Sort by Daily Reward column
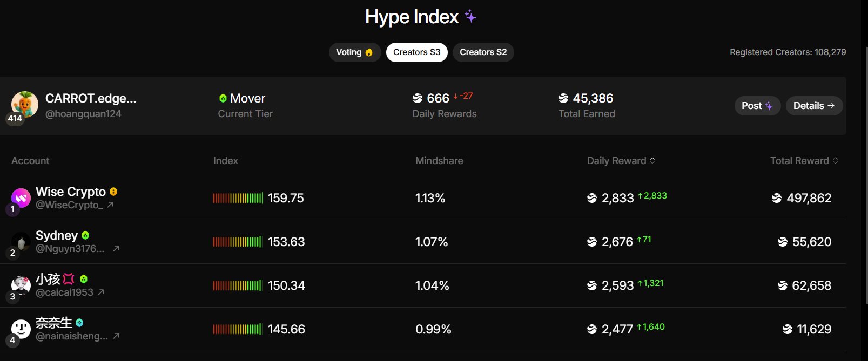Image resolution: width=868 pixels, height=361 pixels. [x=621, y=161]
